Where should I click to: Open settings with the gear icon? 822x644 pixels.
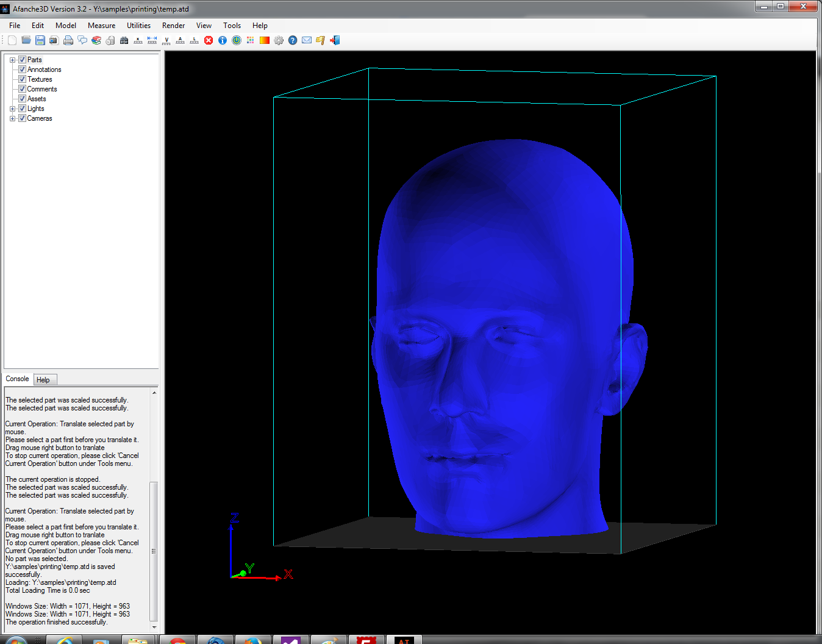point(279,40)
